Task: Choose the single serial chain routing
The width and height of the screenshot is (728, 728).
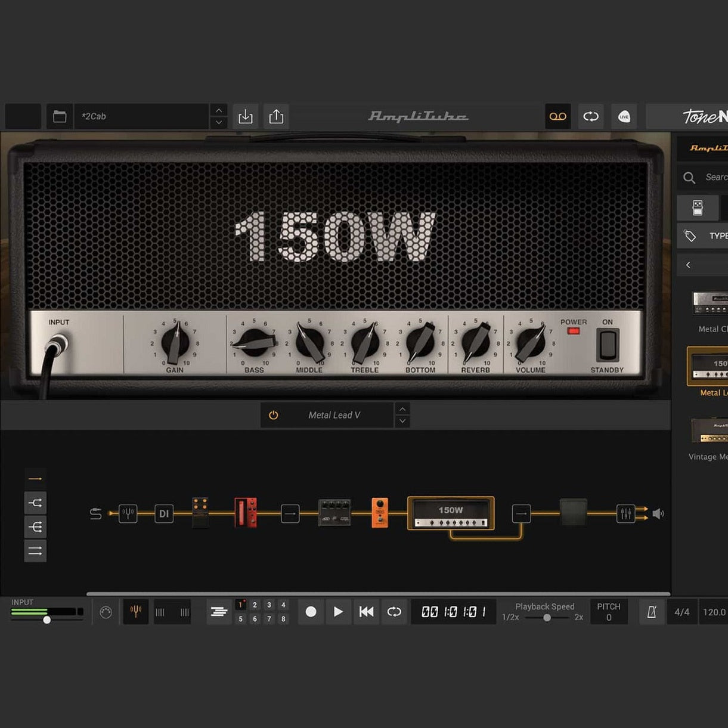Action: pyautogui.click(x=35, y=479)
